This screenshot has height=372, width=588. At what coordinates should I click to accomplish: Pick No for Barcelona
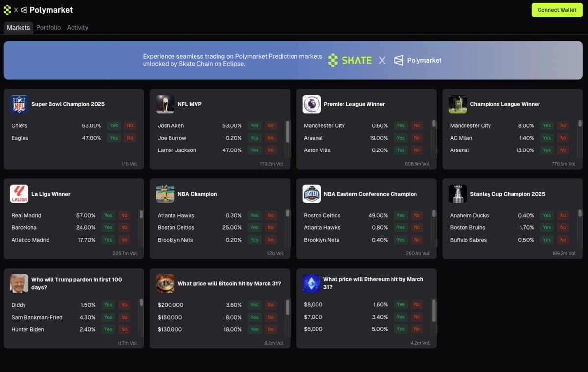click(124, 227)
